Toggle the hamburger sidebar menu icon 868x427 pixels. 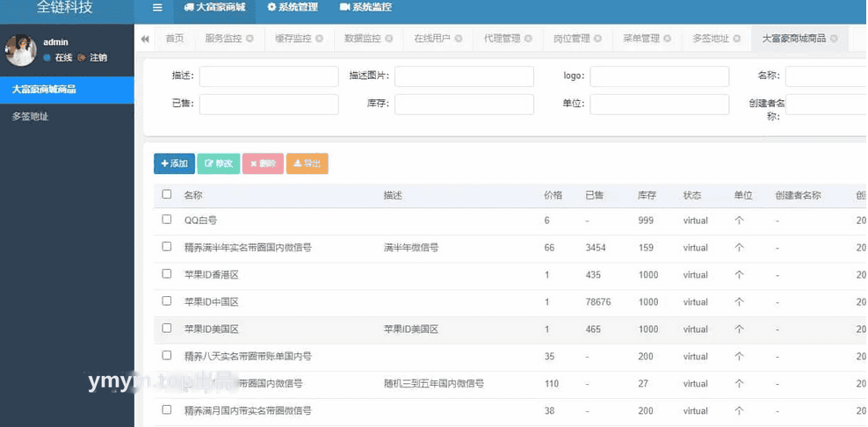[158, 8]
